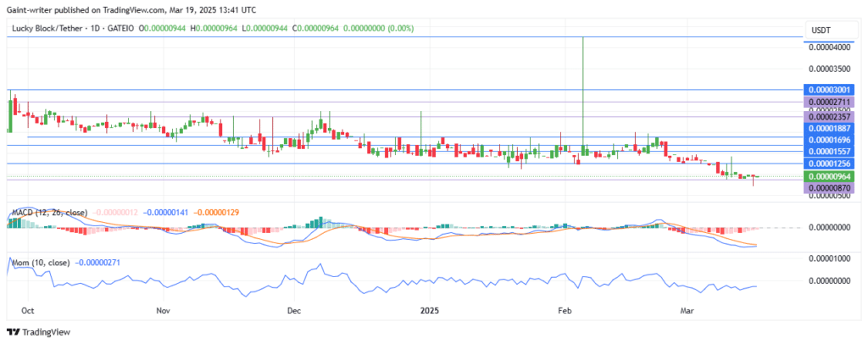The width and height of the screenshot is (868, 344).
Task: Click the 0.00001256 blue price label
Action: coord(829,164)
